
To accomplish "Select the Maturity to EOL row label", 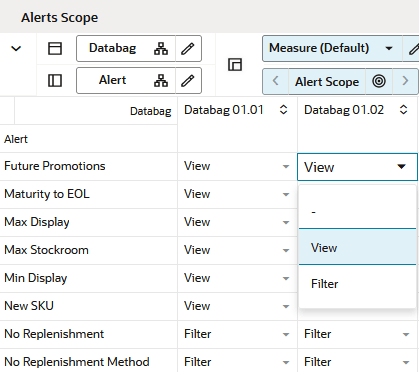I will tap(47, 194).
